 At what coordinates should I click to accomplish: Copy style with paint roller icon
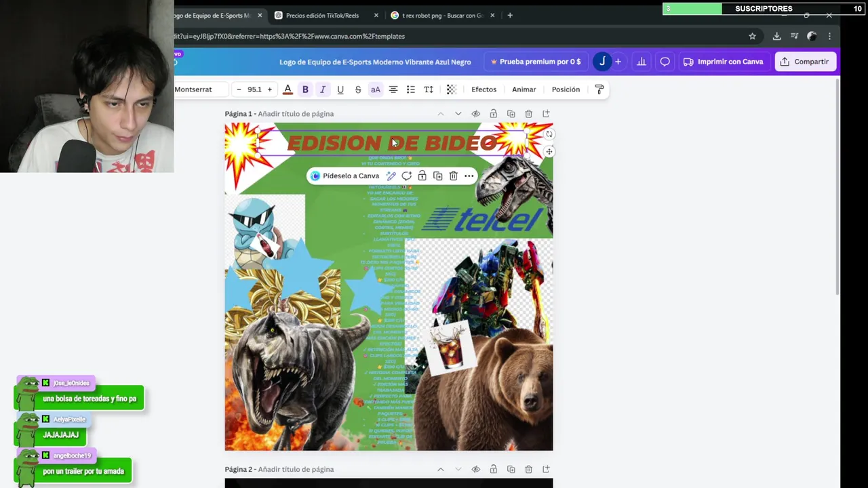pyautogui.click(x=599, y=89)
